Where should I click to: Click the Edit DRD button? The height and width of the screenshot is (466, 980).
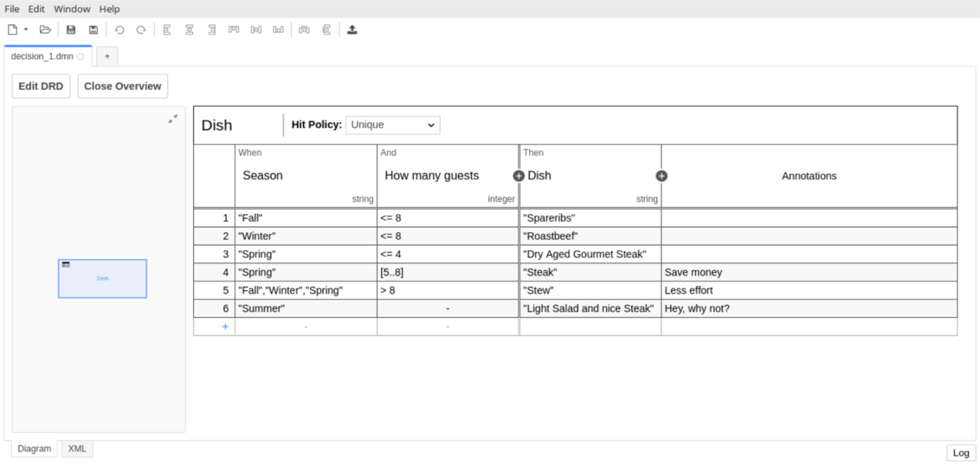41,86
